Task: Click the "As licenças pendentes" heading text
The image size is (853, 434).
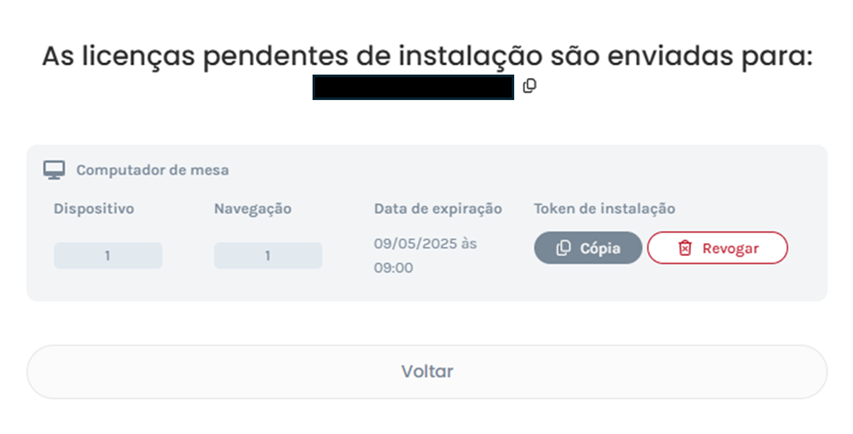Action: click(427, 56)
